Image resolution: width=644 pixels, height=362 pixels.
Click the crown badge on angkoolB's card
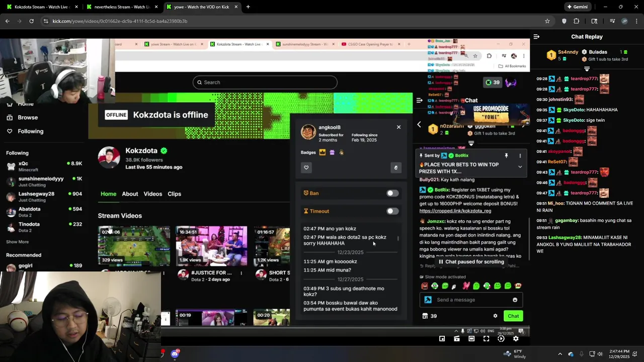[323, 152]
